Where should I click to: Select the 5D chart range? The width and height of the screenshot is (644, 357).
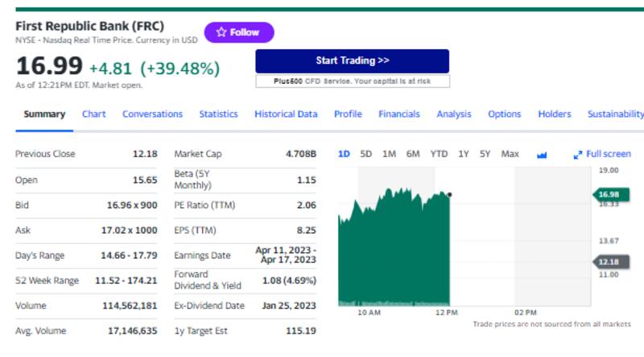click(365, 154)
